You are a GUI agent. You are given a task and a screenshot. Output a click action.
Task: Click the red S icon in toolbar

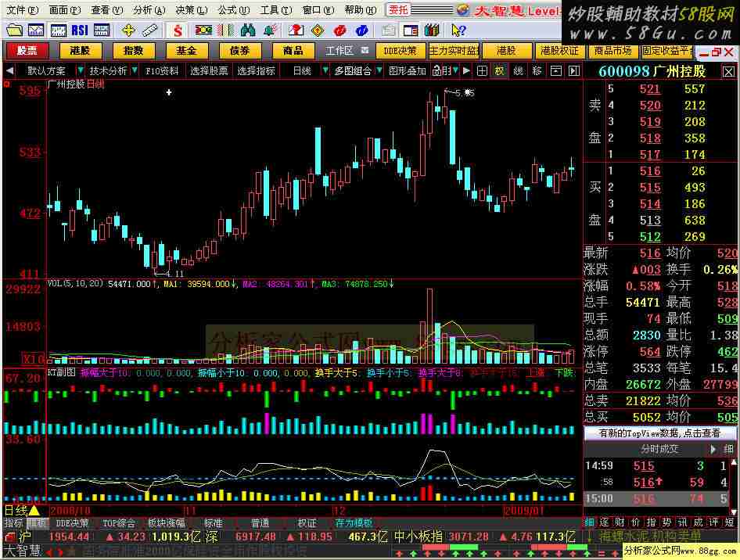(x=178, y=31)
